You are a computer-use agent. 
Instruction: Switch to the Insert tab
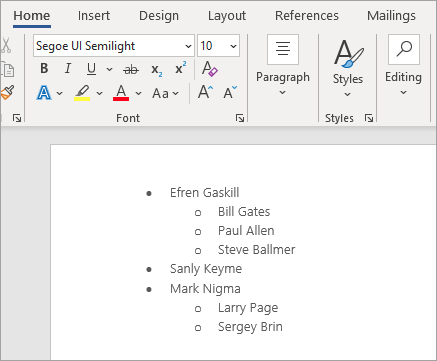[94, 16]
